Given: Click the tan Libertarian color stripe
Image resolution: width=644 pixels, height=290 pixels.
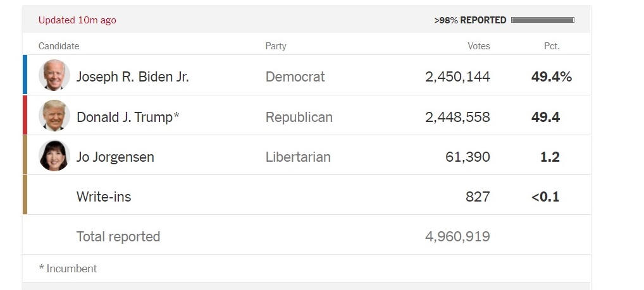Looking at the screenshot, I should tap(25, 155).
